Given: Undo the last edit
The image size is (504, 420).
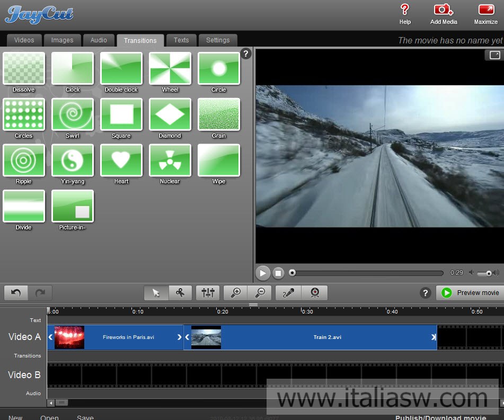Looking at the screenshot, I should pos(16,293).
